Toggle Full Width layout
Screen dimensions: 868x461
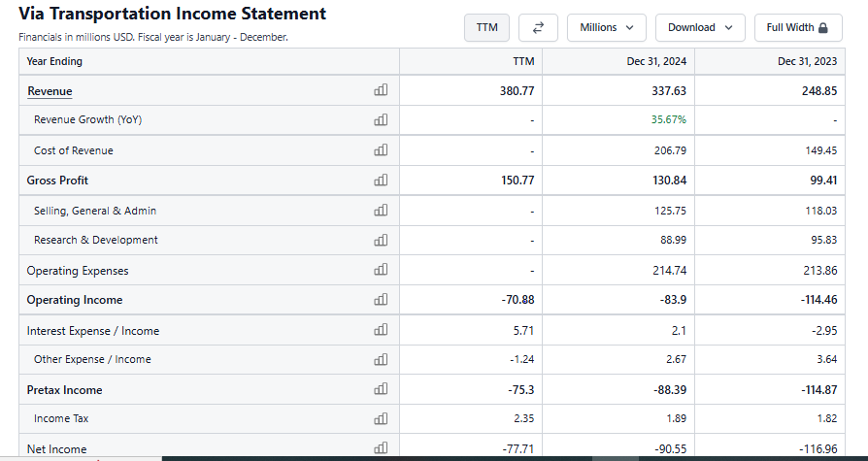797,27
